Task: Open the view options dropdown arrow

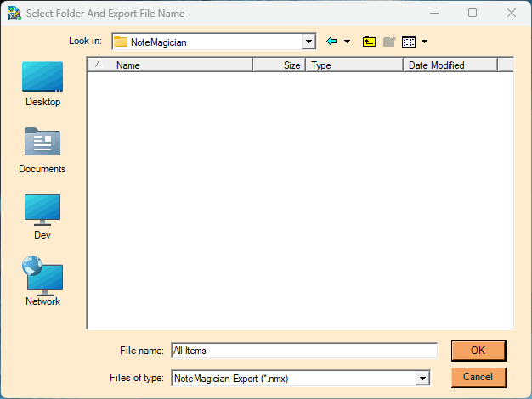Action: [424, 42]
